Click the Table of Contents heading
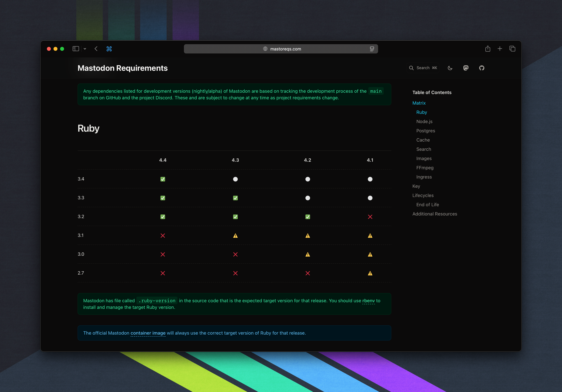Image resolution: width=562 pixels, height=392 pixels. coord(432,92)
